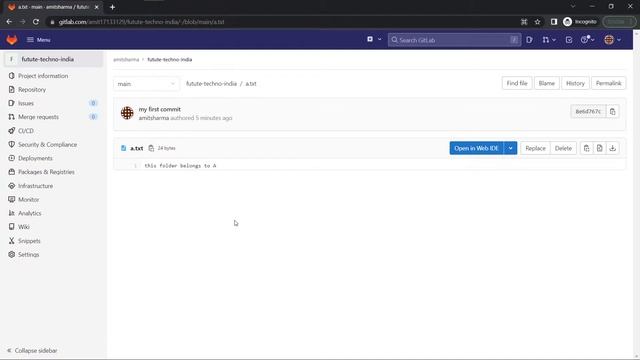This screenshot has width=640, height=360.
Task: Click line number 1
Action: pos(135,166)
